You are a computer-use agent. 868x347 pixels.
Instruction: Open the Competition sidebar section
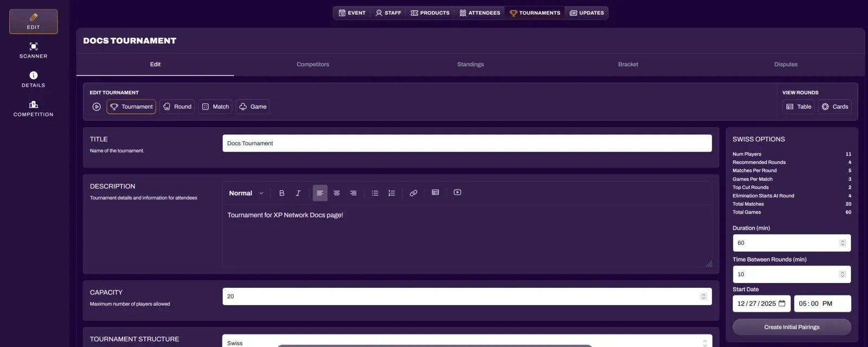click(x=34, y=109)
